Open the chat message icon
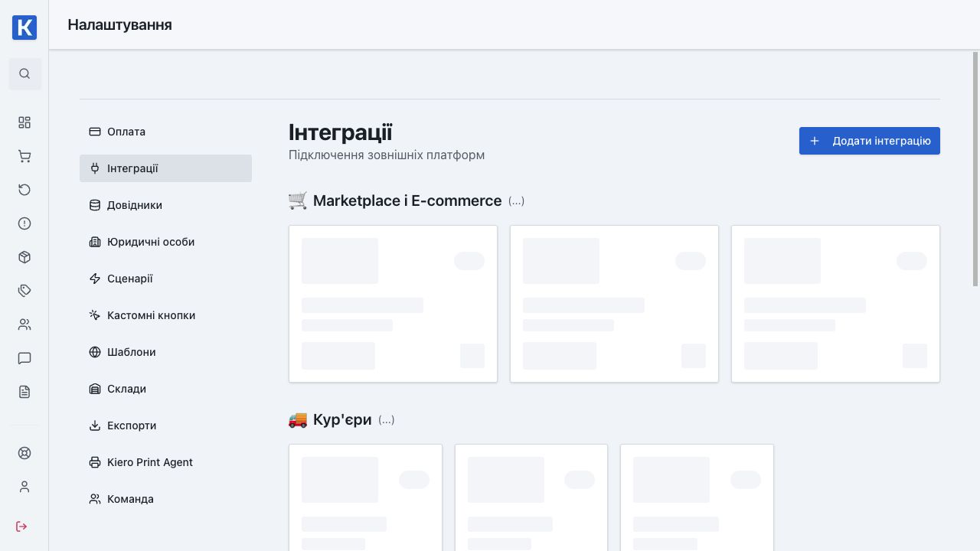This screenshot has width=980, height=551. [24, 358]
